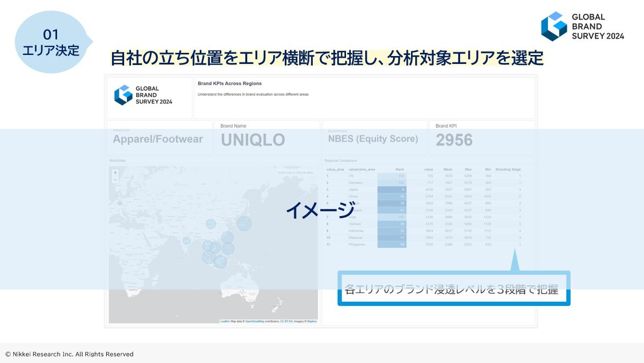Click the Brand KPIs Across Regions title
This screenshot has width=644, height=363.
pyautogui.click(x=230, y=83)
